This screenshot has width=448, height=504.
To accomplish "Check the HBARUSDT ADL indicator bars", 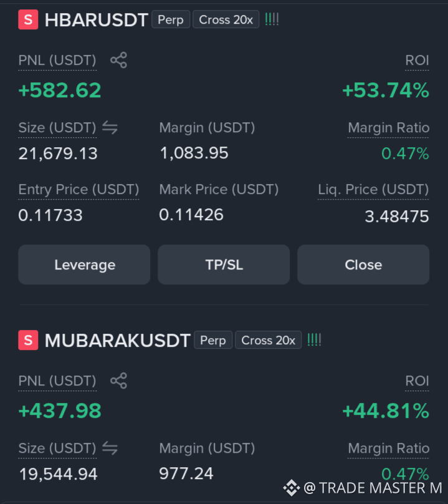I will tap(272, 19).
